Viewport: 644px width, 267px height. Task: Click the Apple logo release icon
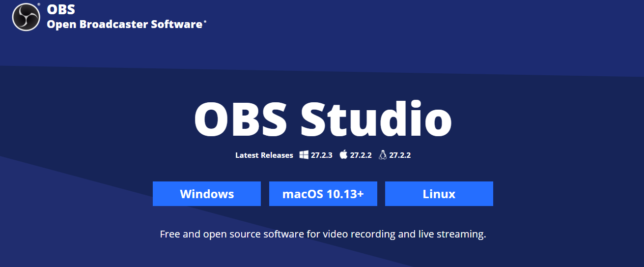pos(343,154)
